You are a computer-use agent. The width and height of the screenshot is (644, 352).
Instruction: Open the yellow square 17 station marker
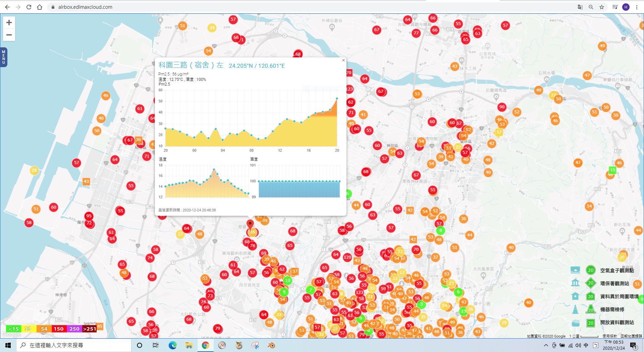[499, 132]
